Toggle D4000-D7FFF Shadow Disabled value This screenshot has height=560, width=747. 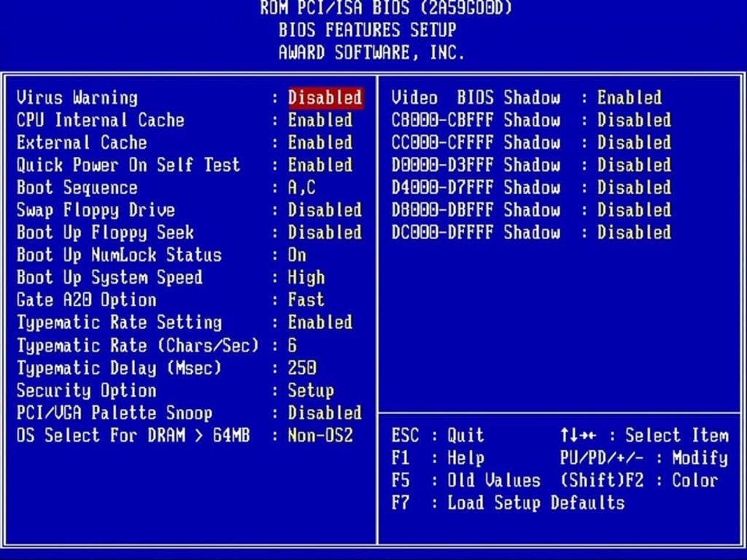coord(635,187)
